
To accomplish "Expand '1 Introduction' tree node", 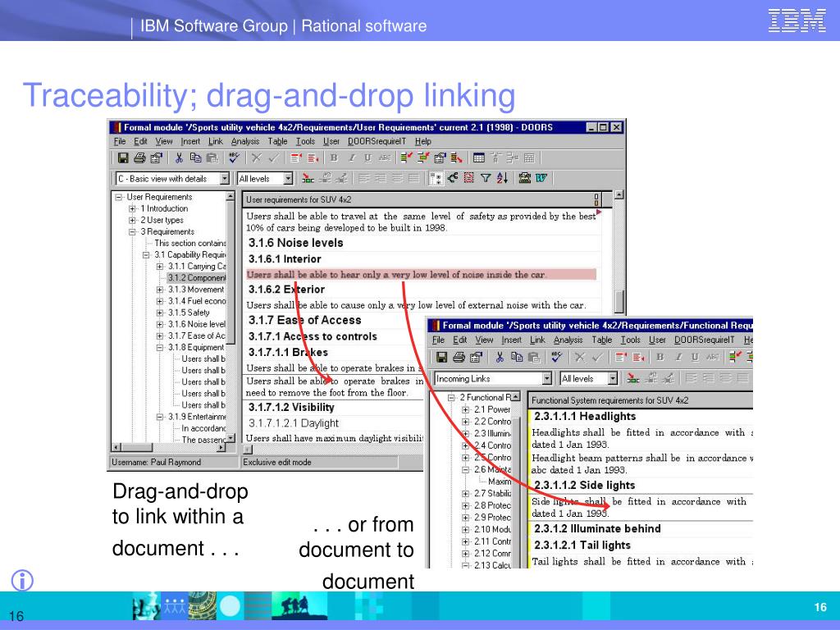I will [x=132, y=208].
